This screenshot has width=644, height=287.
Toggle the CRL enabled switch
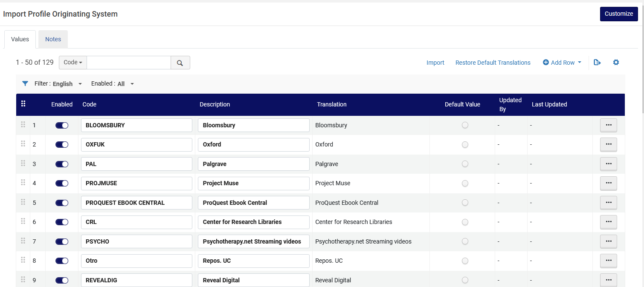62,222
